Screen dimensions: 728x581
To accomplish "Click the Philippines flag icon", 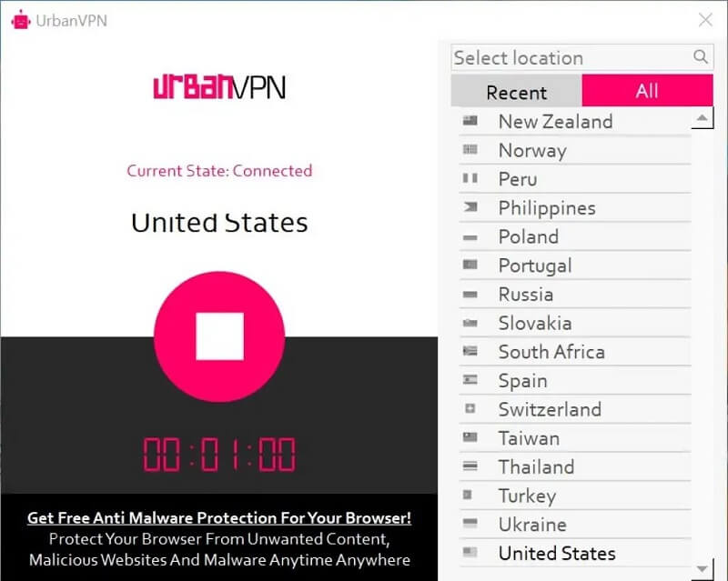I will 470,208.
